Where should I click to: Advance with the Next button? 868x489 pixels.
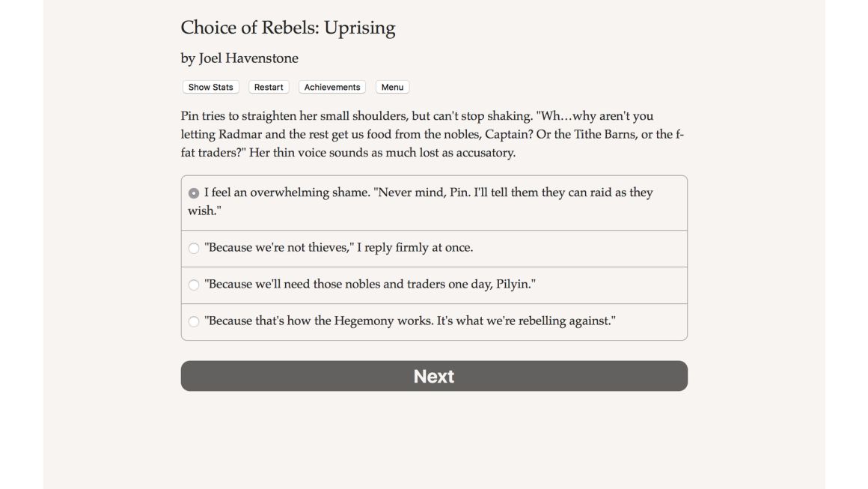[x=434, y=376]
